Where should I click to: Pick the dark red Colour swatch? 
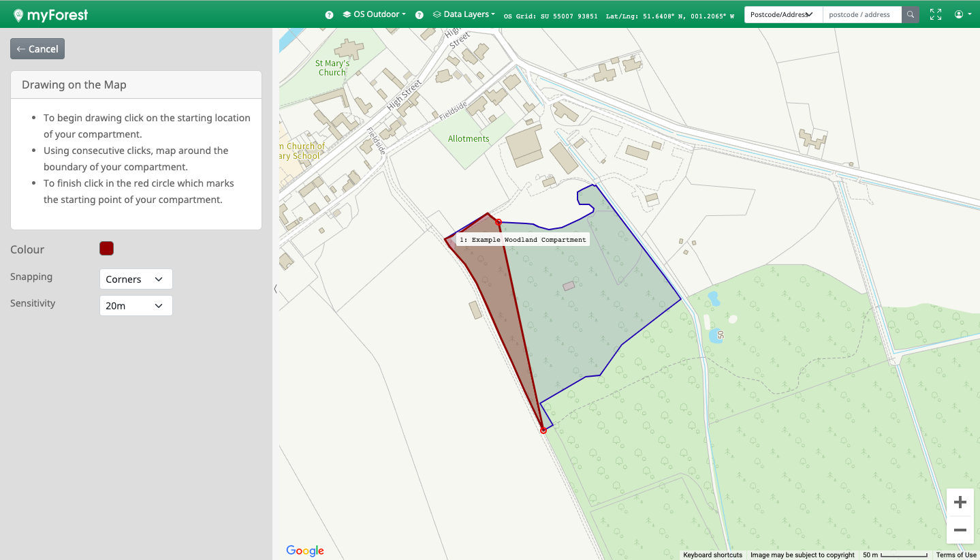coord(106,249)
